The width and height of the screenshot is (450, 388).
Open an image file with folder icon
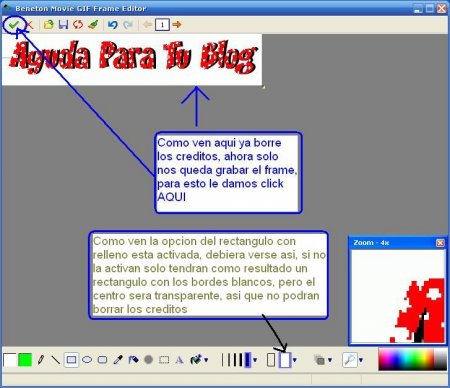[x=49, y=24]
